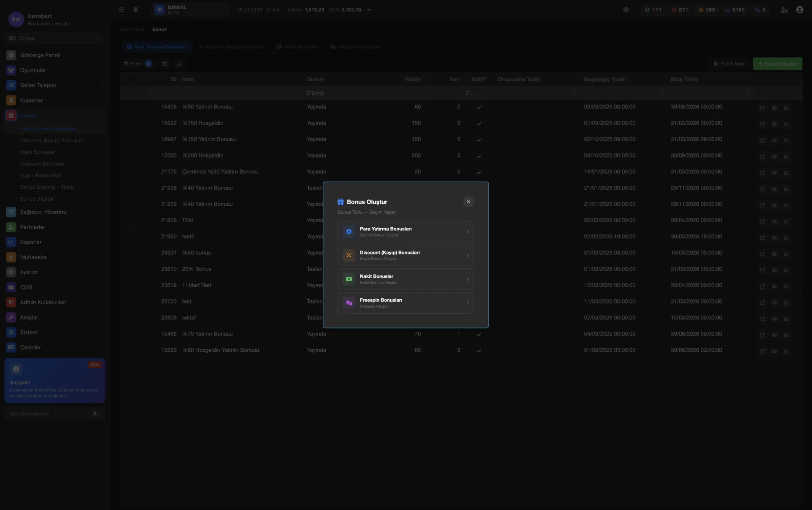Viewport: 812px width, 510px height.
Task: Click Excel İndir button
Action: (x=729, y=64)
